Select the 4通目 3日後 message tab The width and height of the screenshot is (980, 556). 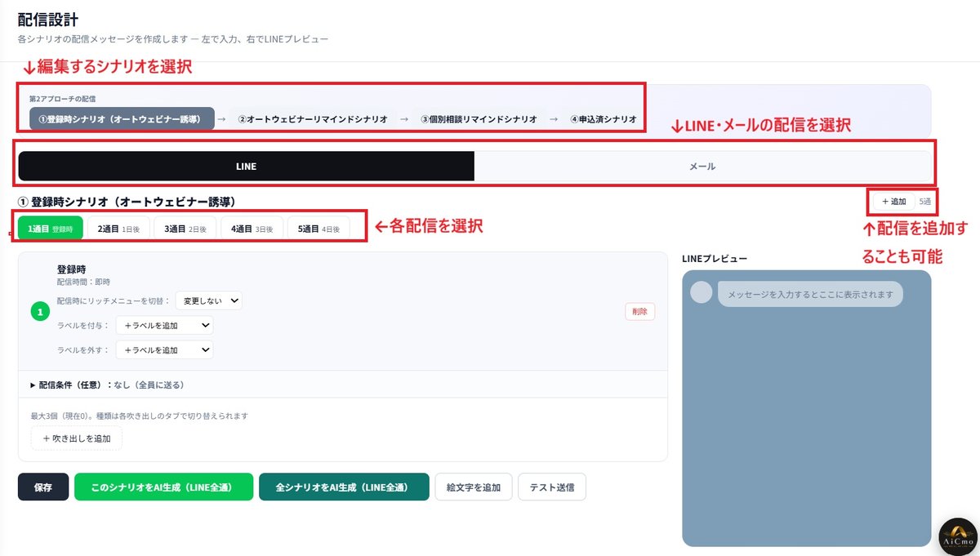pos(252,229)
